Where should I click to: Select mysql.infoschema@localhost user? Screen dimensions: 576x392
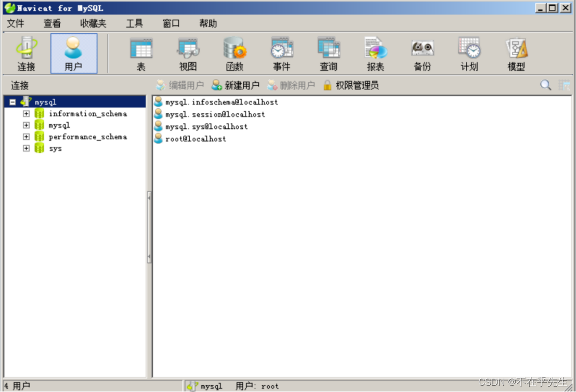click(221, 102)
